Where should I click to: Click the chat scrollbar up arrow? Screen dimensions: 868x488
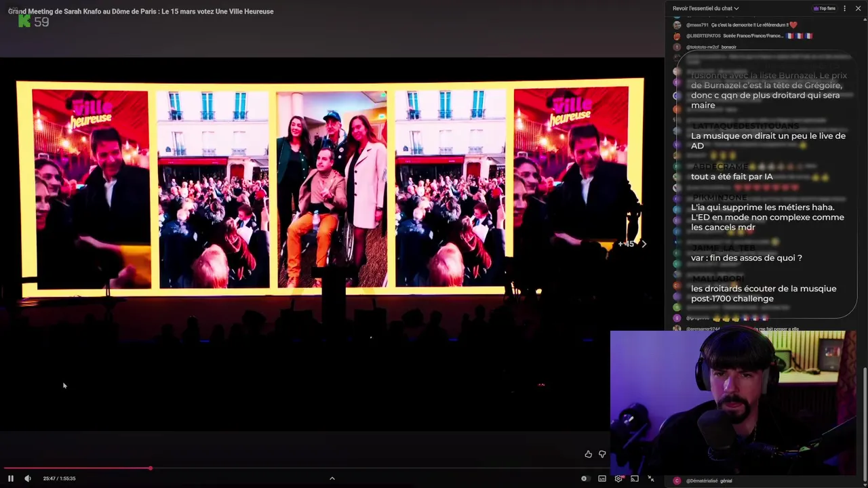pos(865,20)
